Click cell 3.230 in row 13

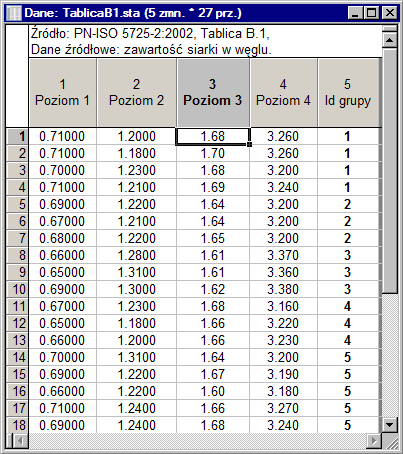coord(283,340)
